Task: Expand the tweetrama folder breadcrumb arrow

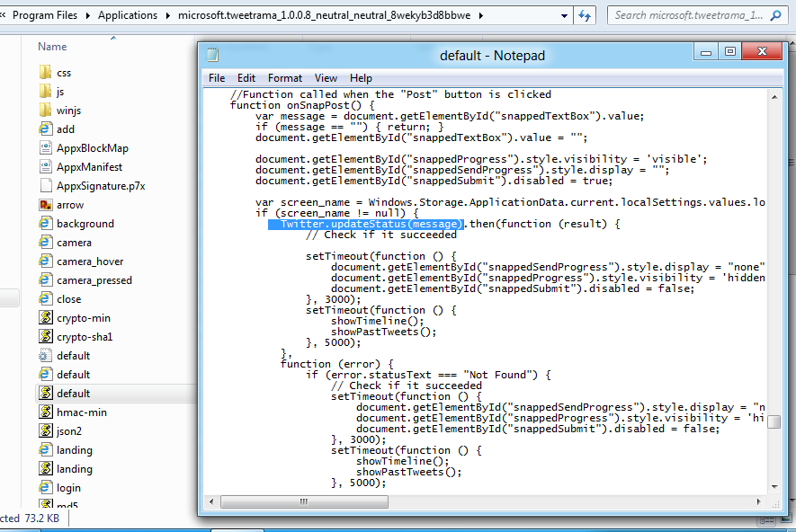Action: point(480,15)
